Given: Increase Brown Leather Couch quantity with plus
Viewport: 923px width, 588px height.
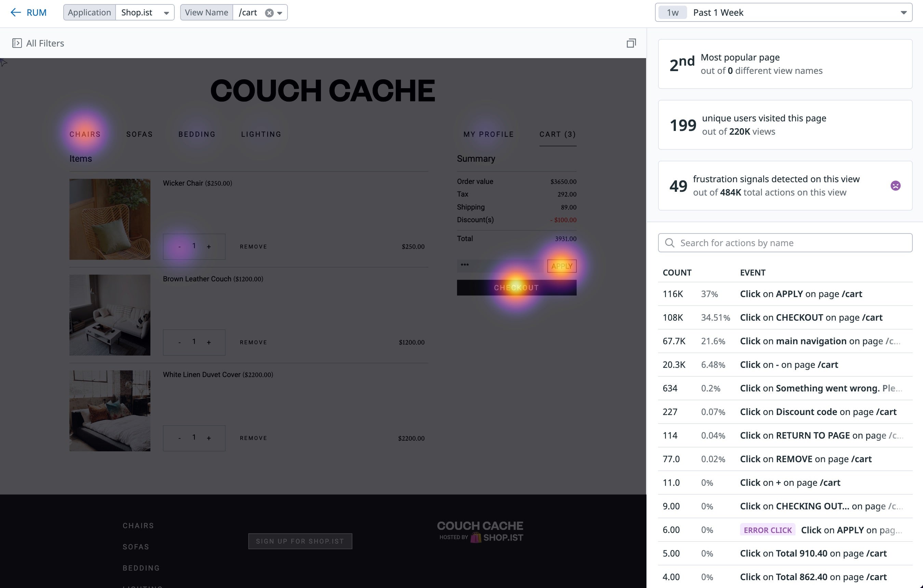Looking at the screenshot, I should pyautogui.click(x=209, y=342).
